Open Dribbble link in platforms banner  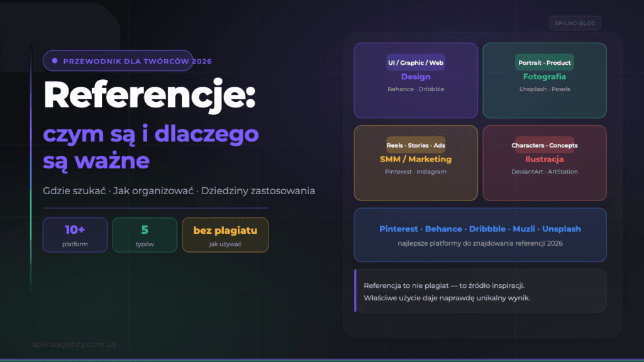tap(487, 229)
